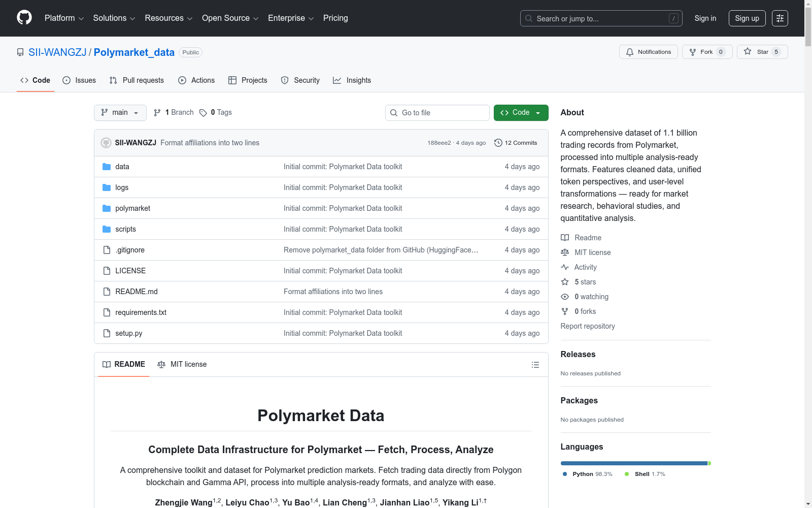Viewport: 812px width, 508px height.
Task: Open the global navigation menu icon
Action: point(780,18)
